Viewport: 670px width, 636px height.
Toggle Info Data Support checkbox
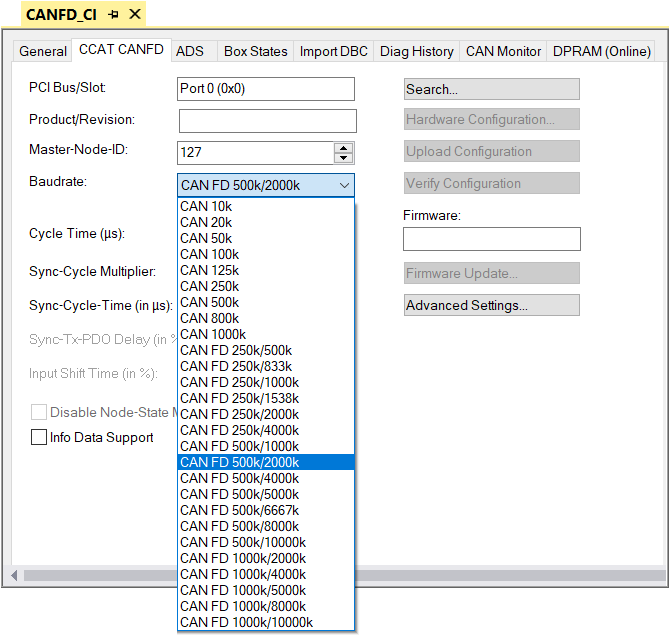(x=39, y=437)
